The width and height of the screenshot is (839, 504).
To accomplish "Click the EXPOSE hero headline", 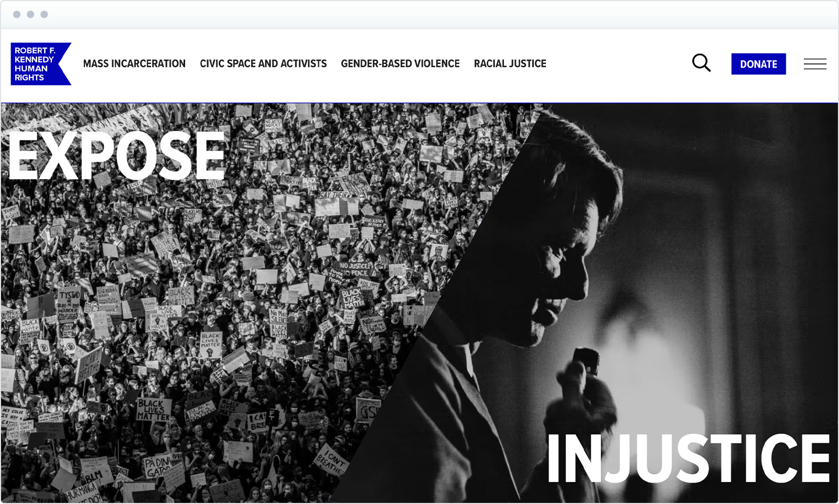I will [117, 155].
